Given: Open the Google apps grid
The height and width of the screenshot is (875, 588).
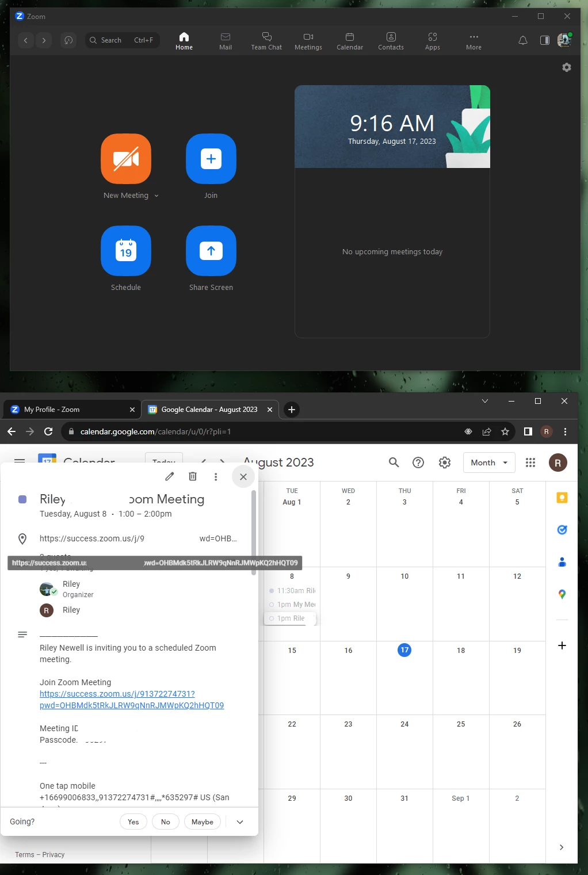Looking at the screenshot, I should [530, 463].
